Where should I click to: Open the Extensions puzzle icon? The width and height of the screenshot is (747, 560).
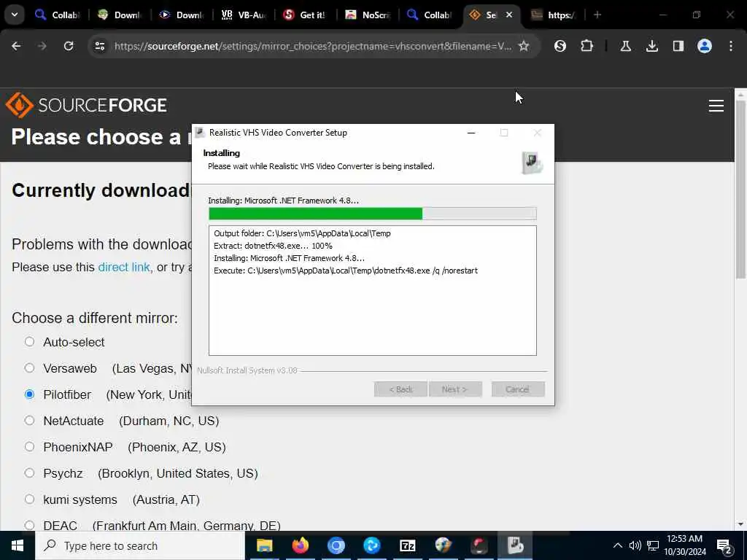click(587, 46)
